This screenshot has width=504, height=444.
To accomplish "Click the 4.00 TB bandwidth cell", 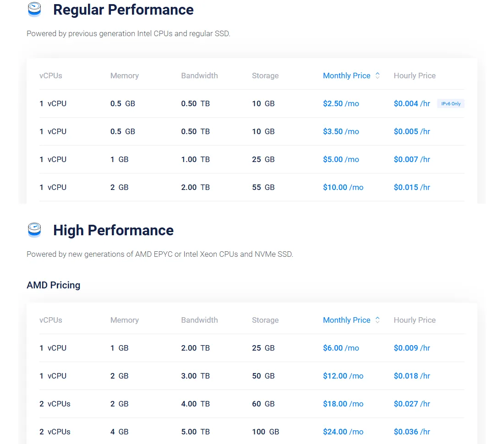I will [x=196, y=404].
